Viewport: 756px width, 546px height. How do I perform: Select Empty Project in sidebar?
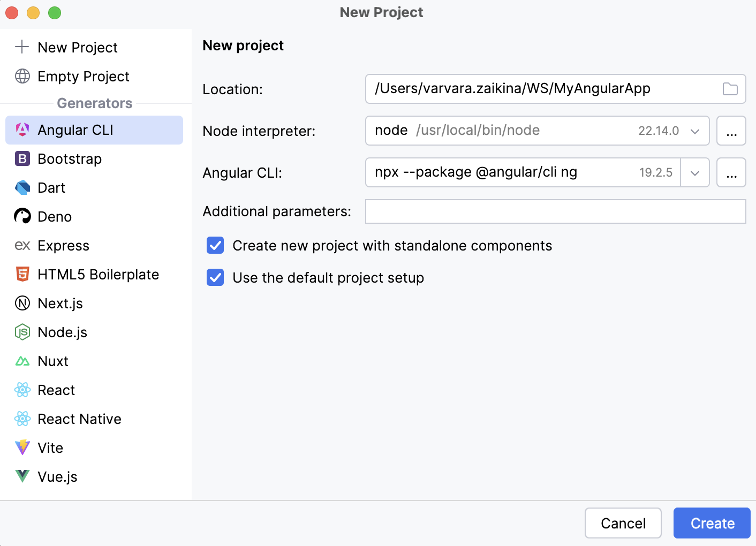[x=83, y=76]
